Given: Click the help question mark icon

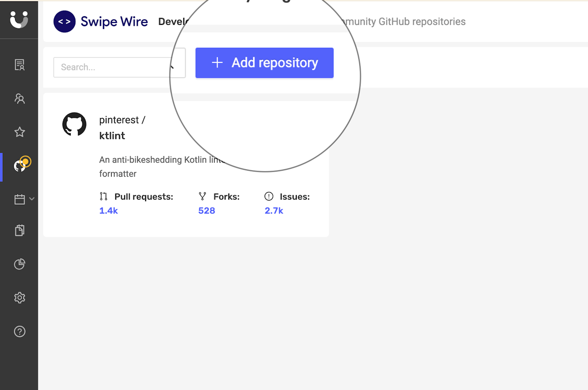Looking at the screenshot, I should 19,331.
